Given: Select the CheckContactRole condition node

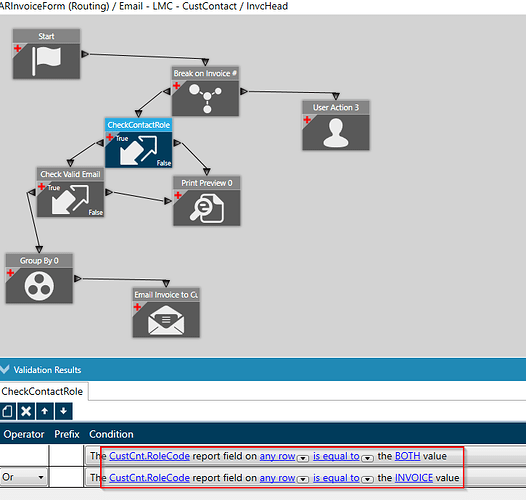Looking at the screenshot, I should click(139, 143).
